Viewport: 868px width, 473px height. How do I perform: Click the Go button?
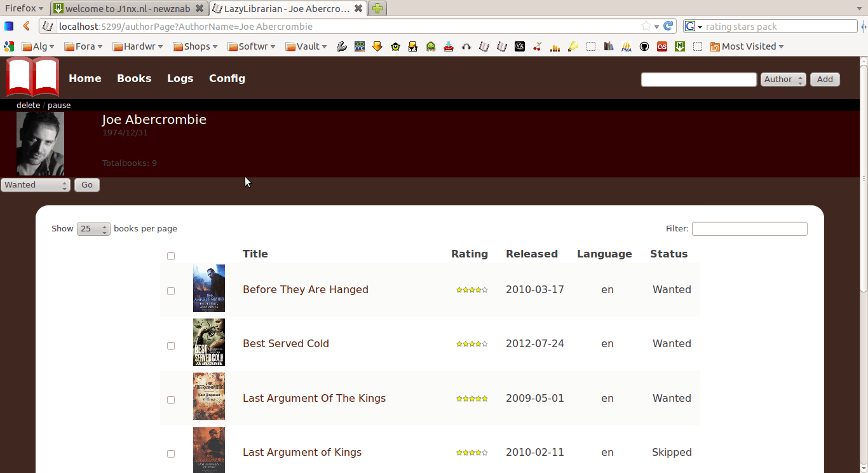click(x=87, y=185)
